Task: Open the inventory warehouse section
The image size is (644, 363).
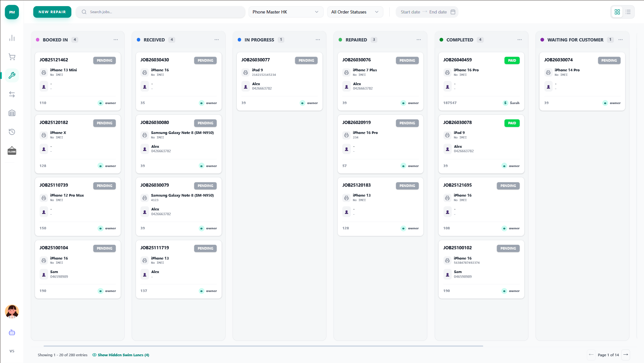Action: [12, 113]
